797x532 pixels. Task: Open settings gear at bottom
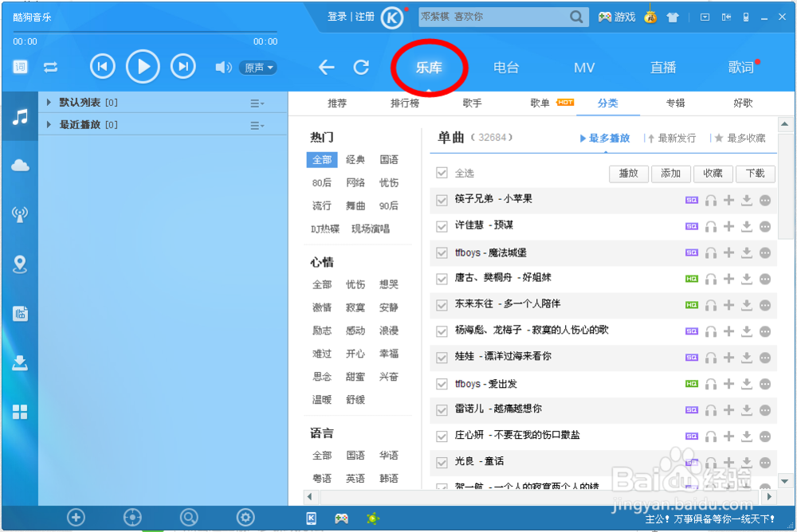(x=245, y=518)
